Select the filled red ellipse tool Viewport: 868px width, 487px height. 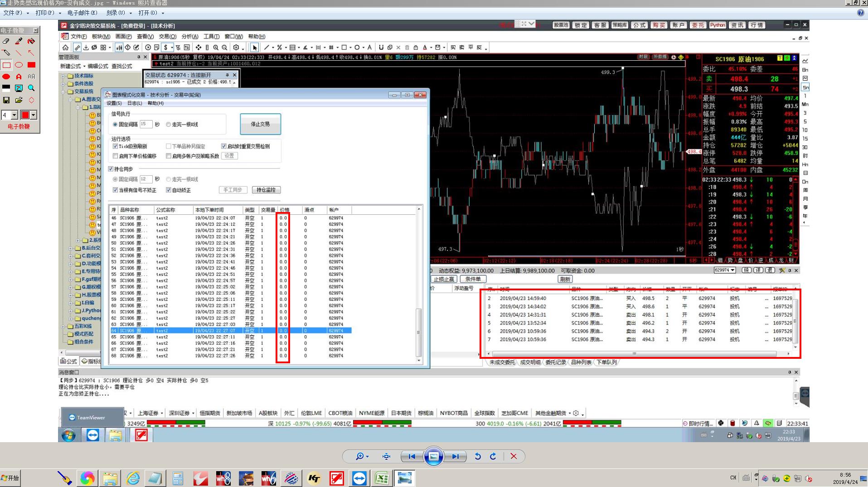tap(6, 77)
